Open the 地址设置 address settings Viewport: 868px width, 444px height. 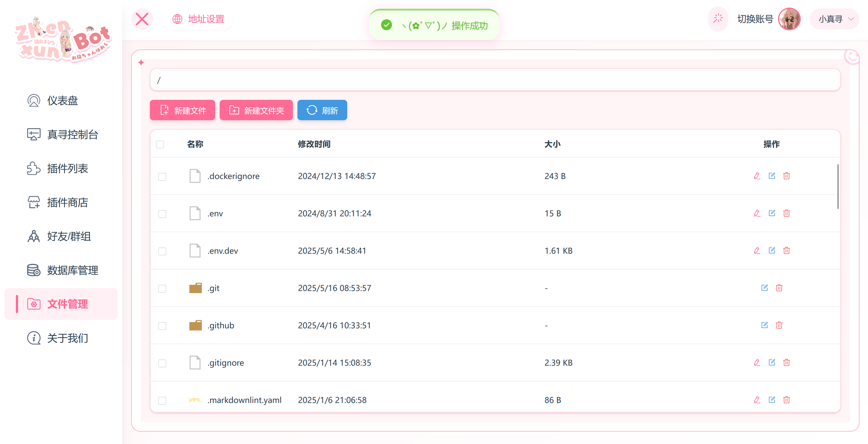(198, 19)
